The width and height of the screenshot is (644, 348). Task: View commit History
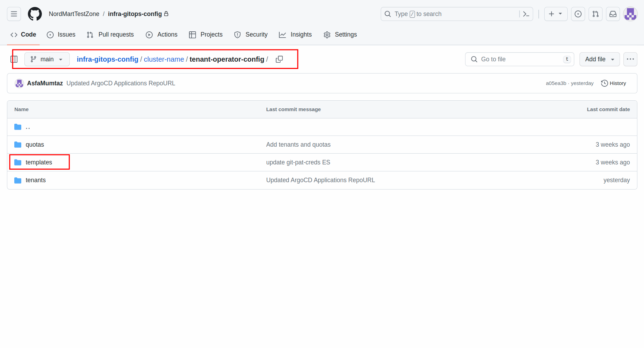(614, 83)
